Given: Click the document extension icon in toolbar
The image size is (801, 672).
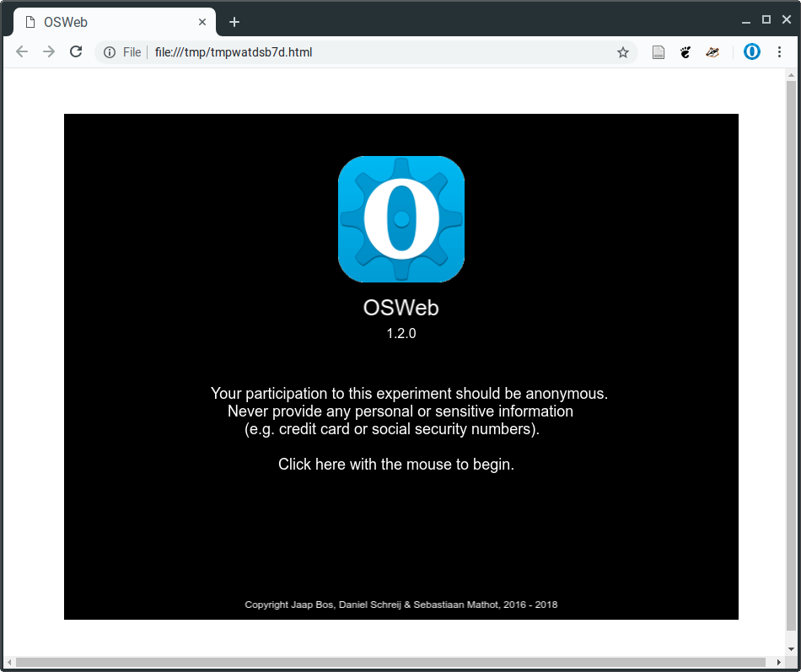Looking at the screenshot, I should 659,52.
